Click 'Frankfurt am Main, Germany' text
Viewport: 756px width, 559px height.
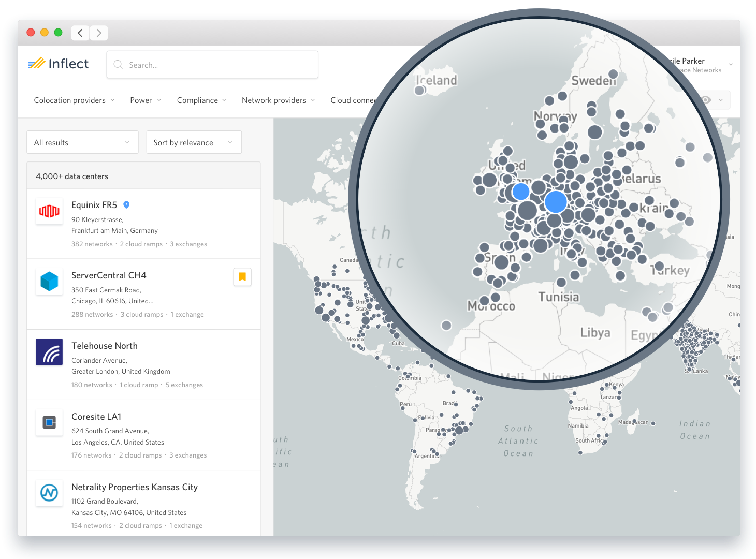pyautogui.click(x=114, y=231)
